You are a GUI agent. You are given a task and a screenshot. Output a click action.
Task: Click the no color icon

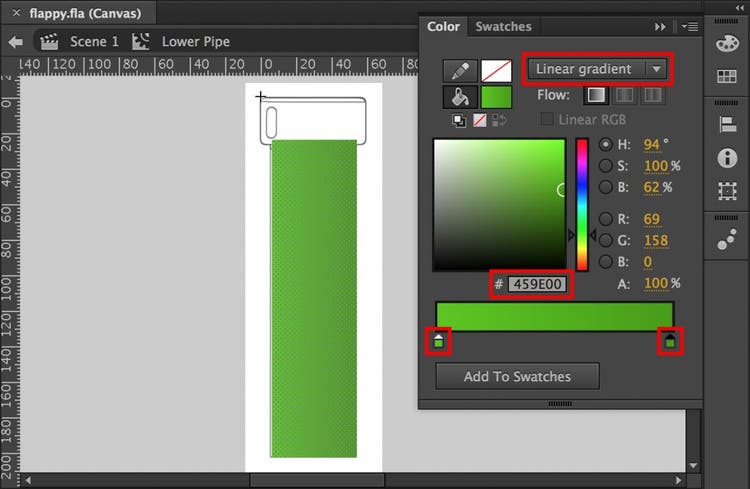click(479, 121)
